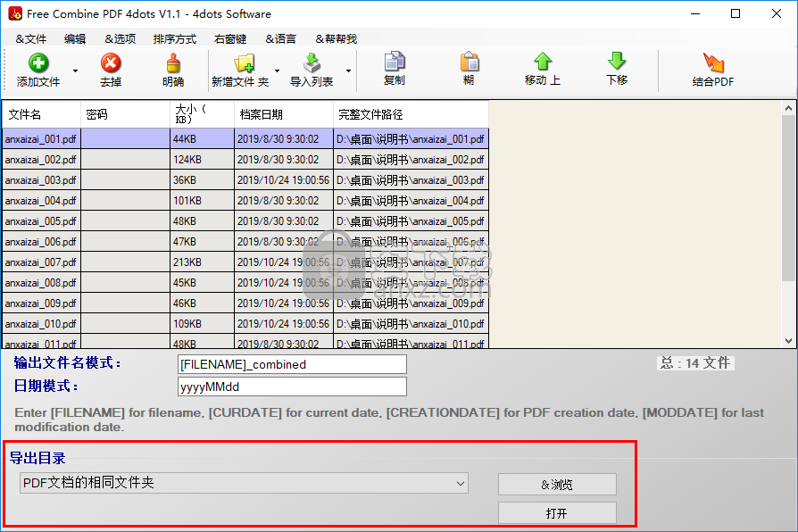Open the 编辑 menu
798x532 pixels.
click(75, 38)
